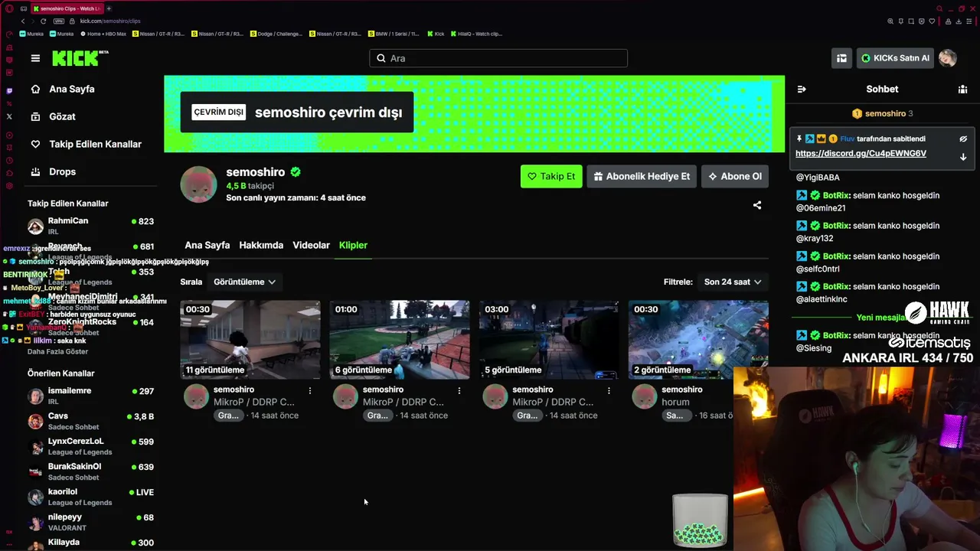Open the pinned Discord invite link
The width and height of the screenshot is (980, 551).
click(861, 153)
